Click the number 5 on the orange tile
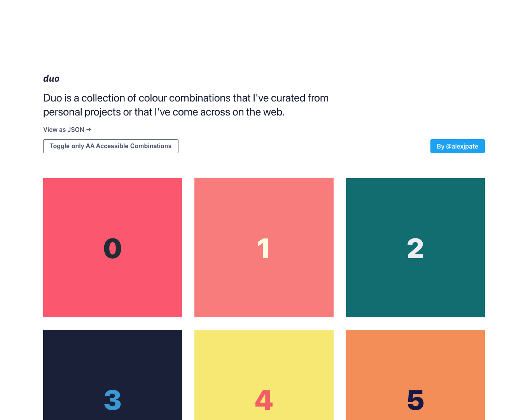The image size is (528, 420). tap(415, 400)
